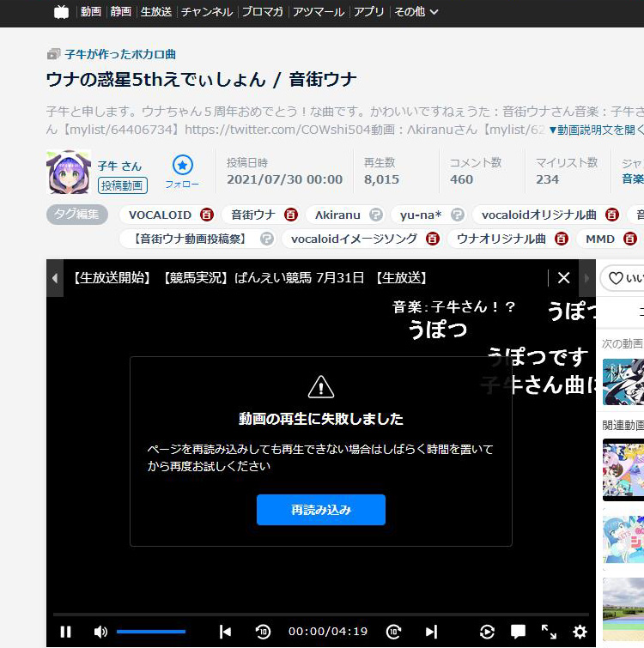This screenshot has width=644, height=648.
Task: Skip to the previous video
Action: (225, 632)
